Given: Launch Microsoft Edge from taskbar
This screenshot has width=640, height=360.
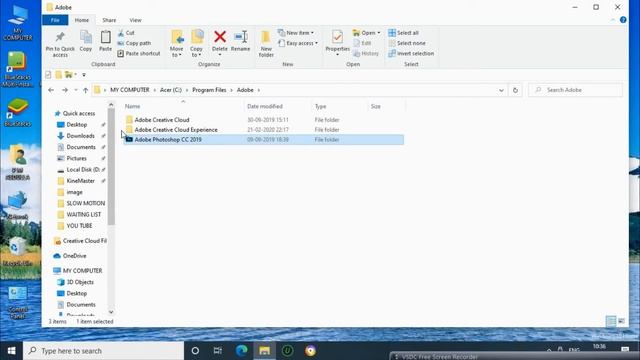Looking at the screenshot, I should [x=242, y=351].
